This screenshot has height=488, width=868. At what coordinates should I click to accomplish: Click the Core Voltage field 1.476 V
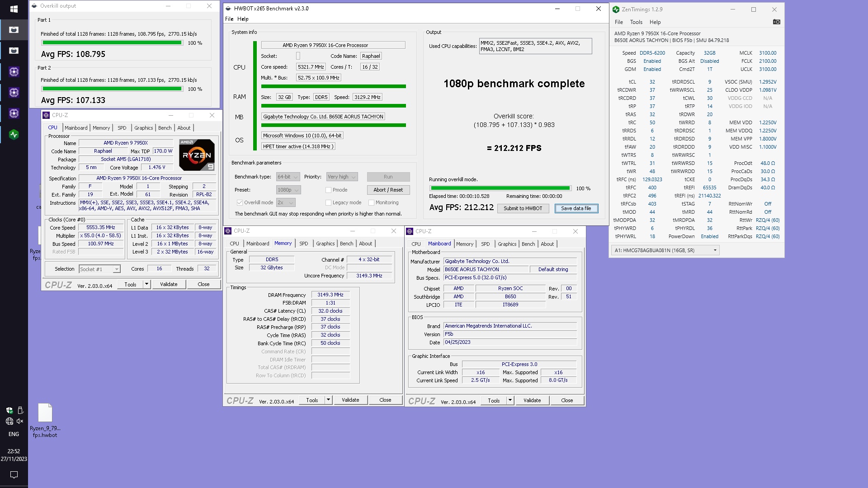(x=157, y=167)
